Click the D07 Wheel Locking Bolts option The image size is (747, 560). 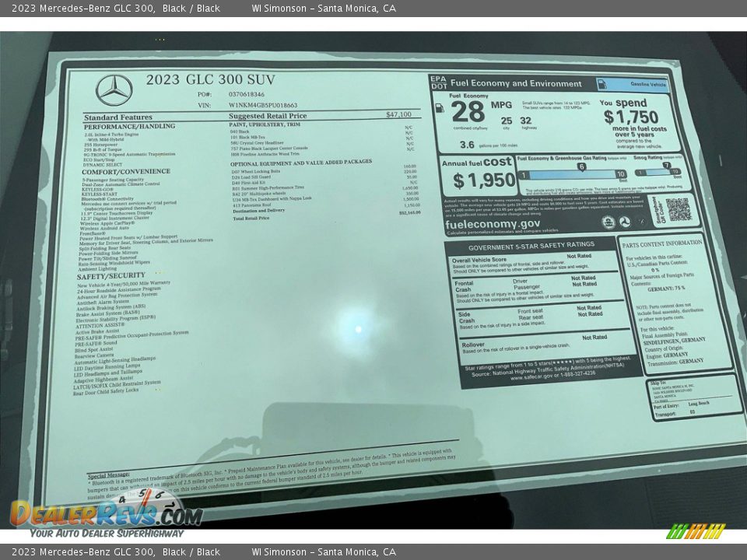pos(256,171)
